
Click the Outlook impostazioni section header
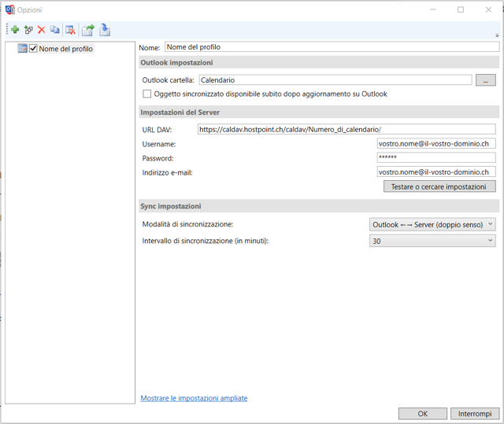coord(319,62)
